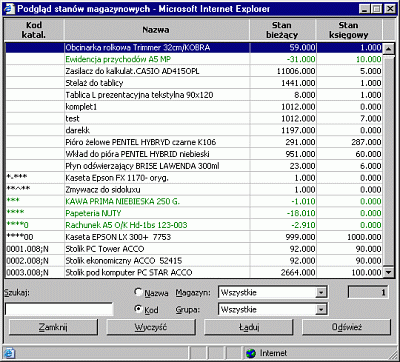400x362 pixels.
Task: Click negative stock value -18.010
Action: [301, 213]
